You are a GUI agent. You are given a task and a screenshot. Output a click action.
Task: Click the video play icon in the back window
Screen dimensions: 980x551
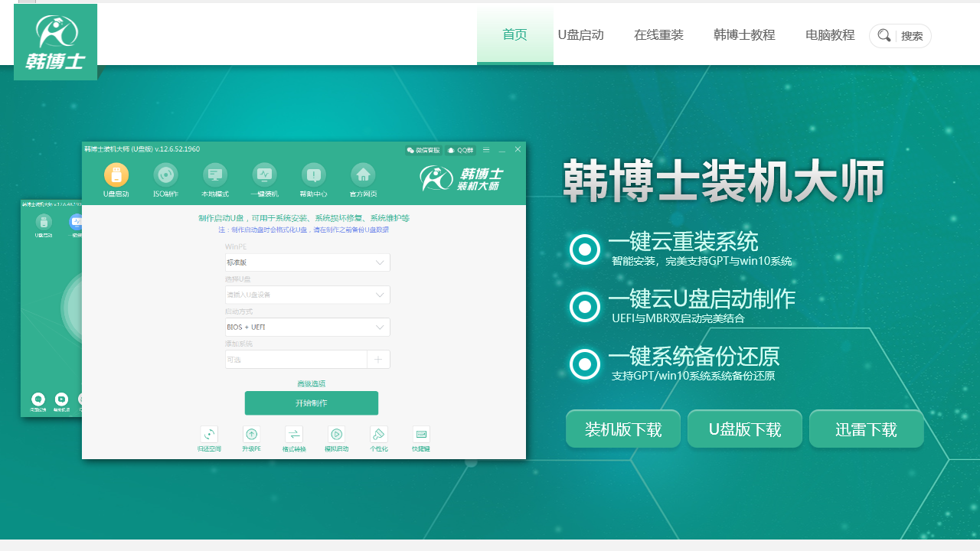[x=61, y=399]
